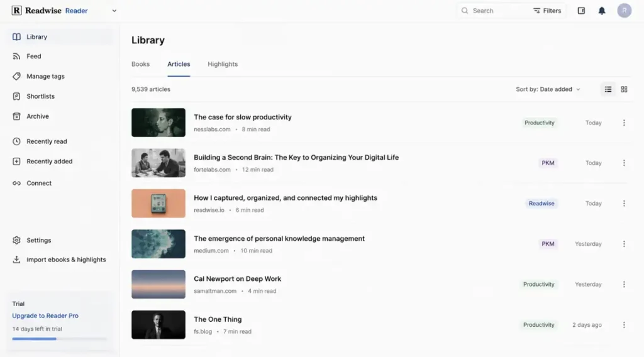Click the 9,539 articles count

pyautogui.click(x=151, y=89)
